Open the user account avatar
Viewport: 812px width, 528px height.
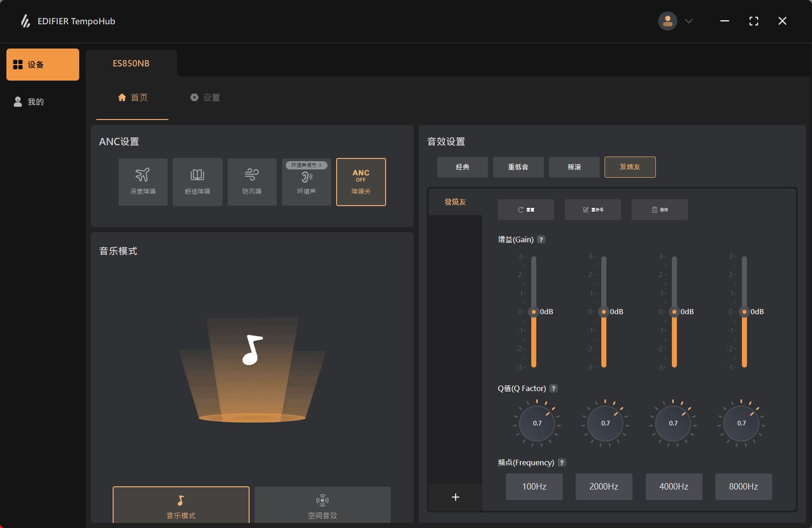[x=667, y=21]
